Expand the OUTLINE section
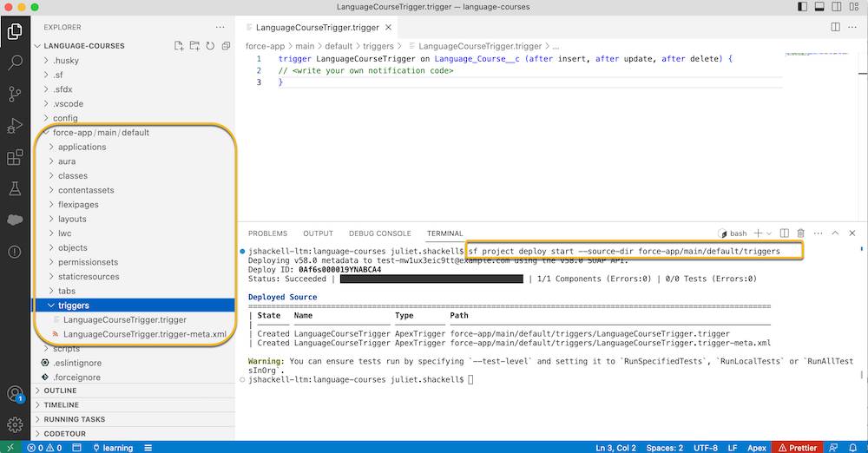Image resolution: width=868 pixels, height=453 pixels. 134,391
